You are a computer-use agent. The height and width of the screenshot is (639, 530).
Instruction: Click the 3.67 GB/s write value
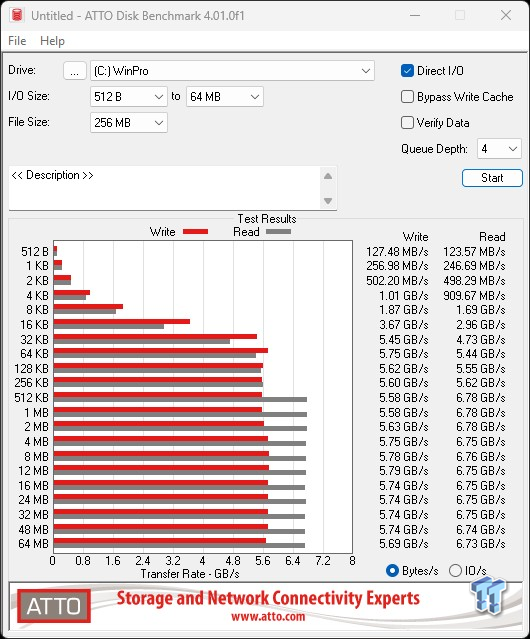pyautogui.click(x=404, y=325)
